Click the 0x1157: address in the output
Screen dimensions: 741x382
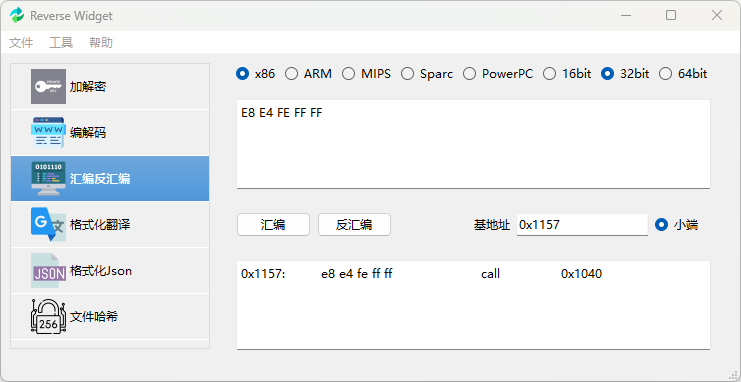point(263,274)
